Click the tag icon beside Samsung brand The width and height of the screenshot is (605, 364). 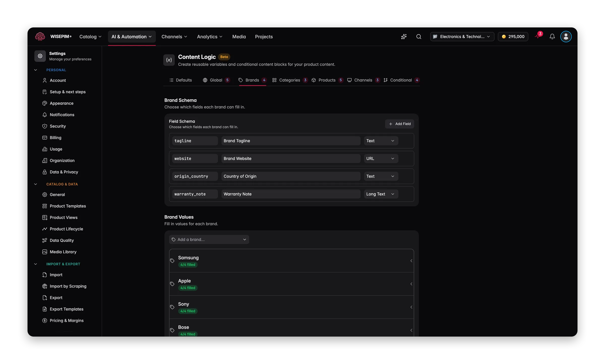coord(172,261)
